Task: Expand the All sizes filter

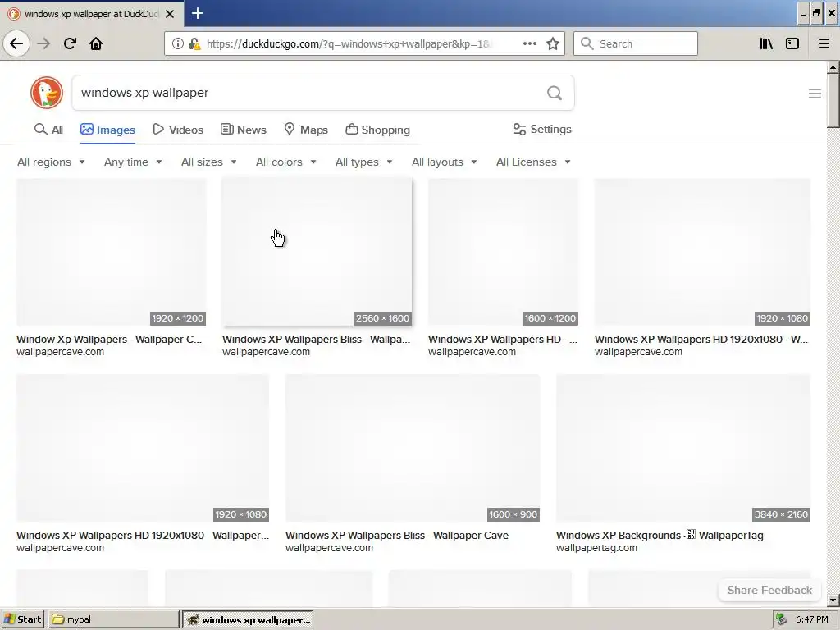Action: (x=209, y=162)
